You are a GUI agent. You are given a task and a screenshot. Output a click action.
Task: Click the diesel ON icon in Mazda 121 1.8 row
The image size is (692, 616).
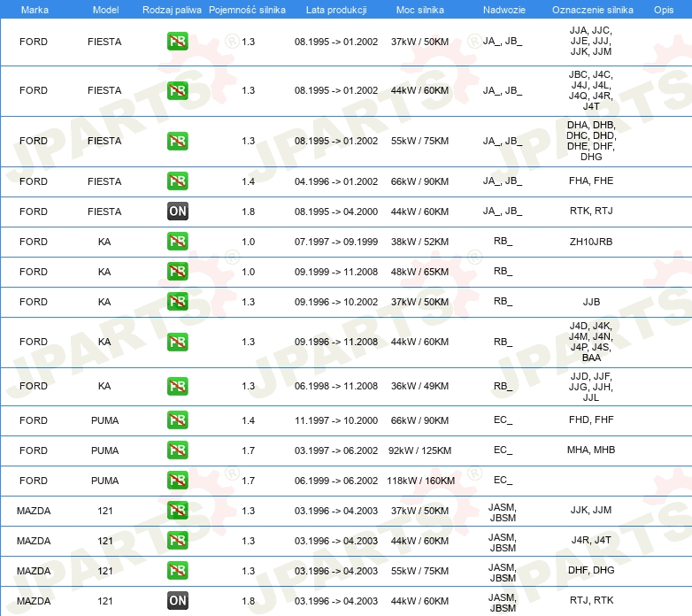tap(178, 601)
